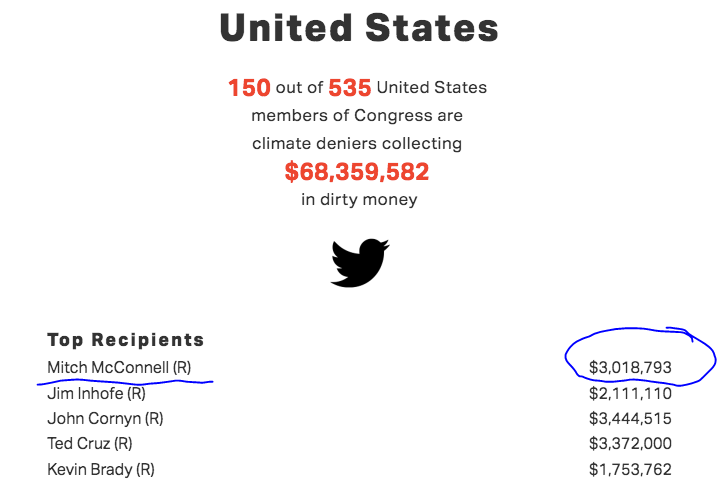Viewport: 719px width, 492px height.
Task: Click the "in dirty money" text
Action: coord(359,200)
